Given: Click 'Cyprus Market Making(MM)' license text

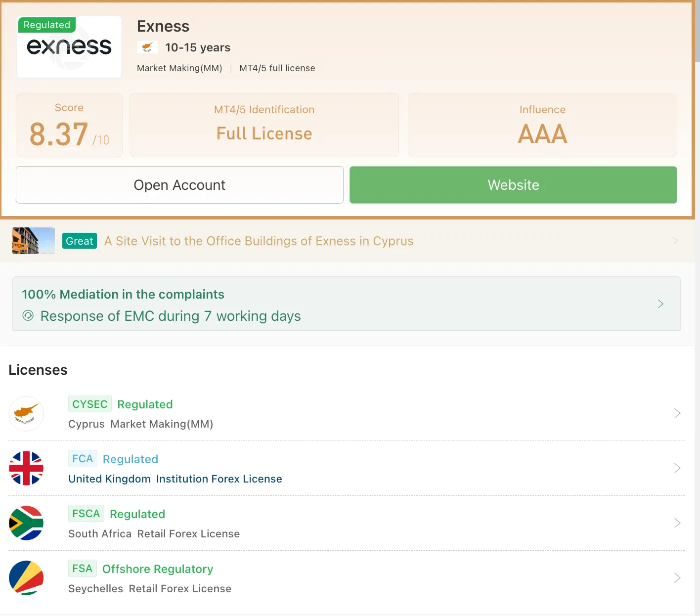Looking at the screenshot, I should point(141,424).
